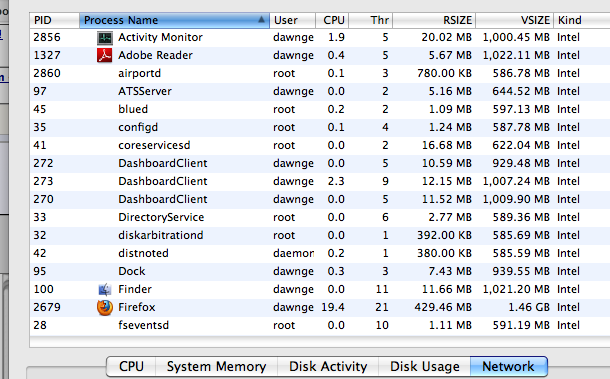Click Firefox VSIZE value 1.46 GB
This screenshot has height=379, width=610.
click(x=529, y=307)
